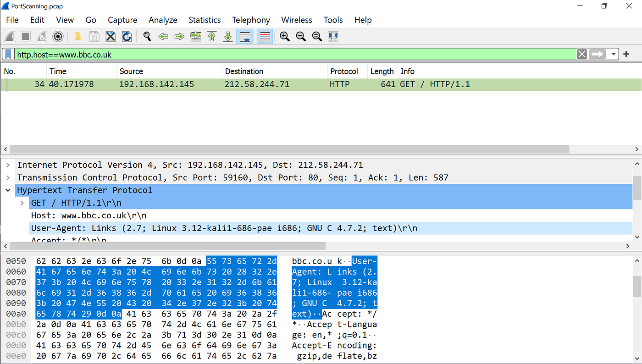
Task: Restart the current capture icon
Action: point(42,37)
